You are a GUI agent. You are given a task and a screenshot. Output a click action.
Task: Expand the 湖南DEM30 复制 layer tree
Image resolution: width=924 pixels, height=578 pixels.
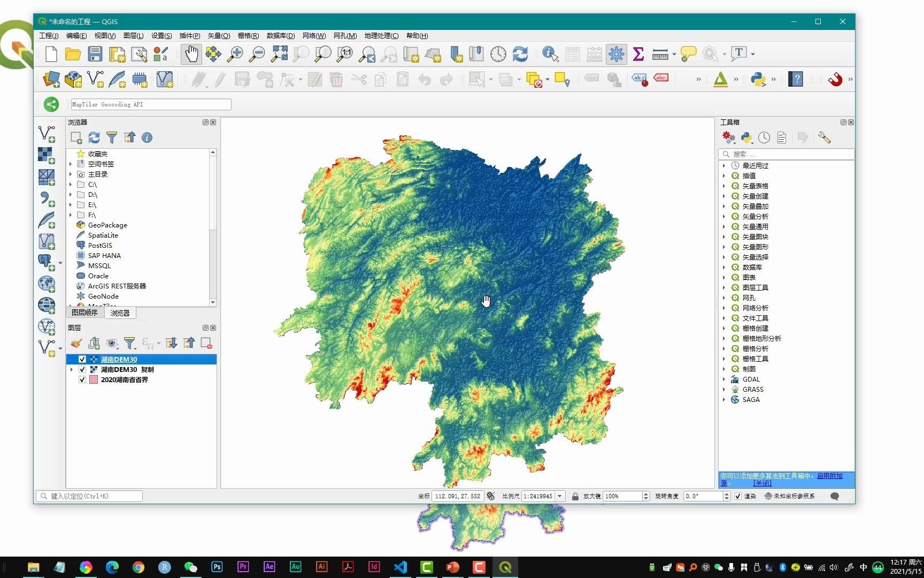click(x=72, y=370)
